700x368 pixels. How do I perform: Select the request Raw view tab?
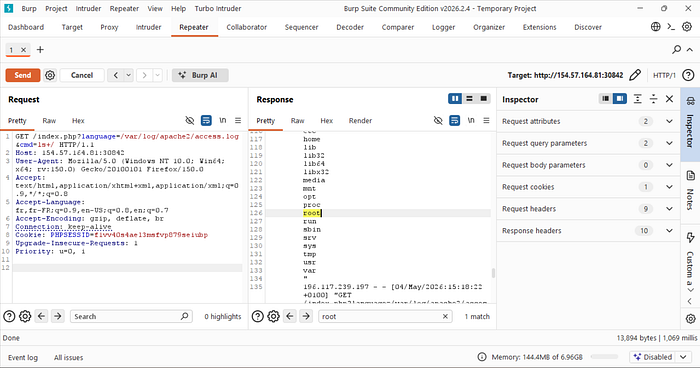(x=49, y=121)
